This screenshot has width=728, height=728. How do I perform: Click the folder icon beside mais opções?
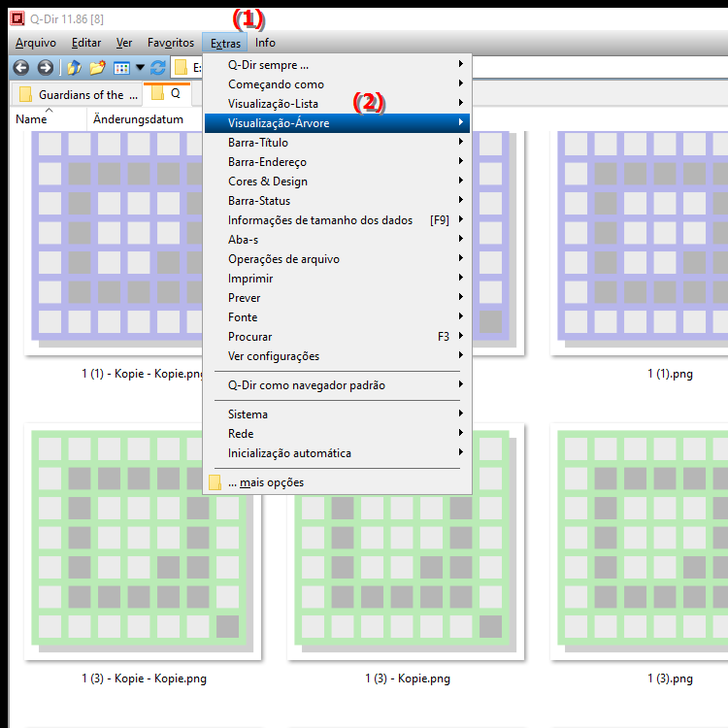pos(215,482)
